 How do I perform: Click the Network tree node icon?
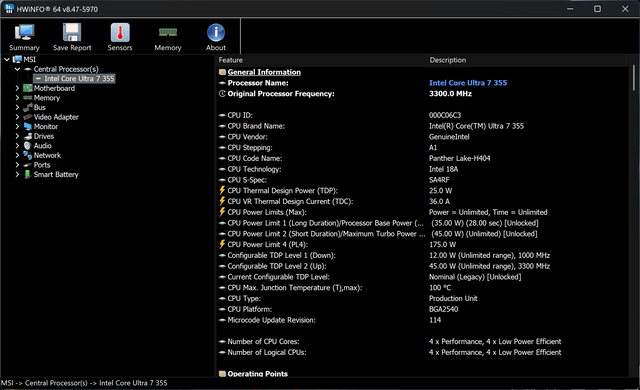pos(27,155)
